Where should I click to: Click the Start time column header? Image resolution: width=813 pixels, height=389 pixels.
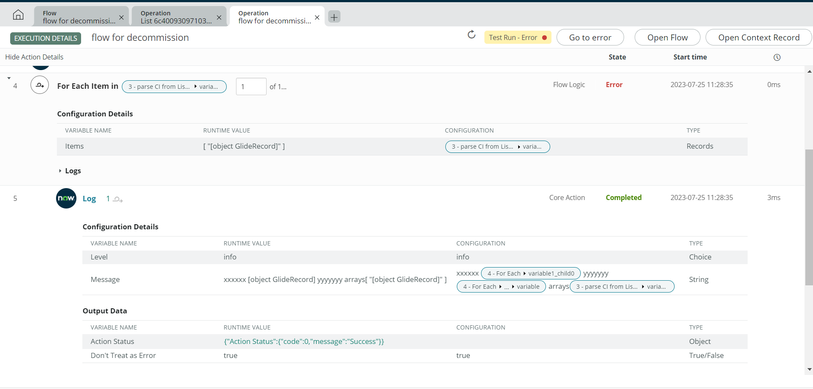pyautogui.click(x=690, y=57)
